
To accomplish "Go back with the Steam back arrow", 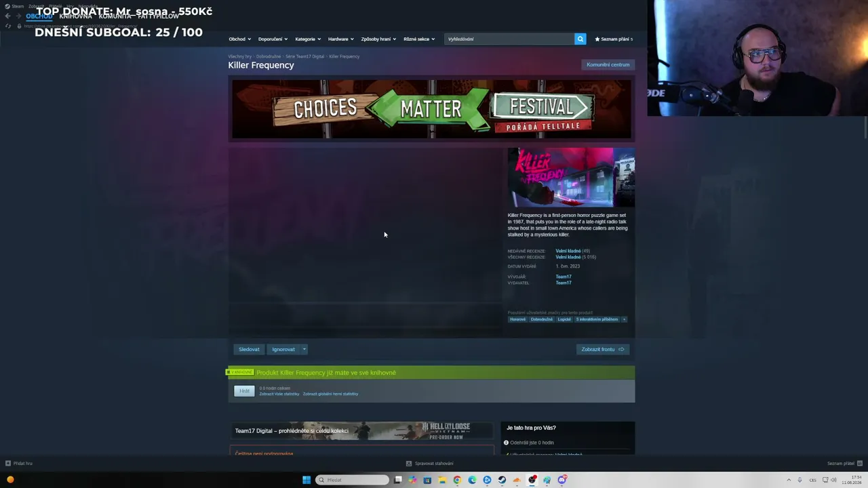I will click(7, 16).
